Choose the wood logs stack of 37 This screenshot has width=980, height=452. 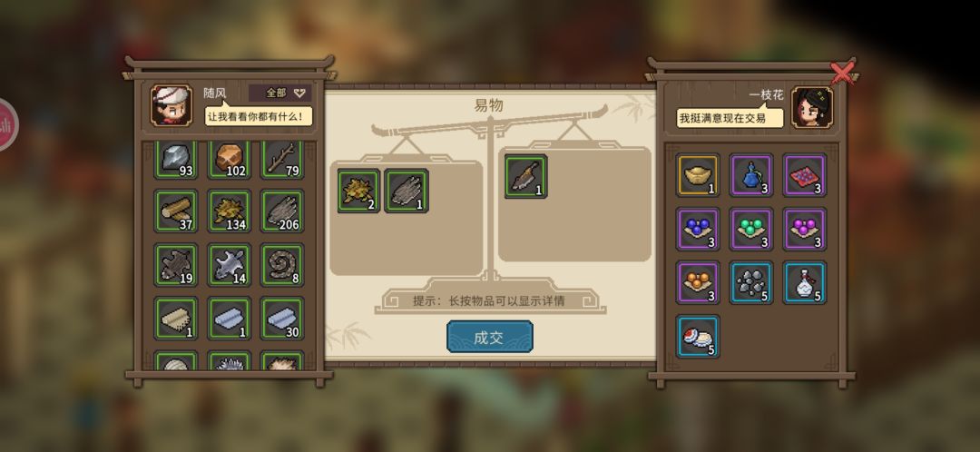[x=176, y=211]
